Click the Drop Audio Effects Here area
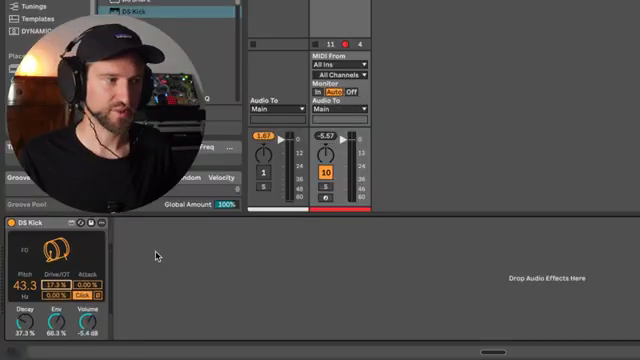640x360 pixels. click(x=547, y=278)
